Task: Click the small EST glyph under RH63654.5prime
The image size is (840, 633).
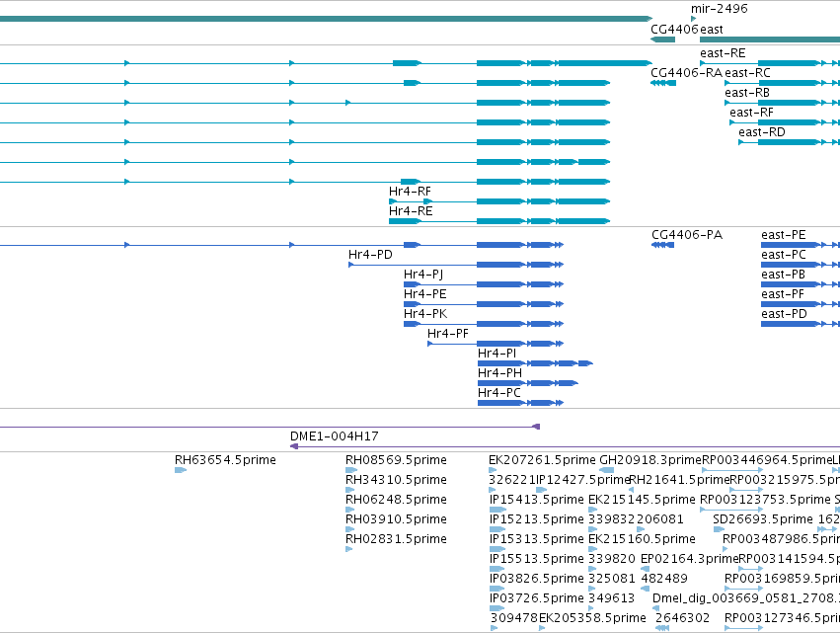Action: (181, 470)
